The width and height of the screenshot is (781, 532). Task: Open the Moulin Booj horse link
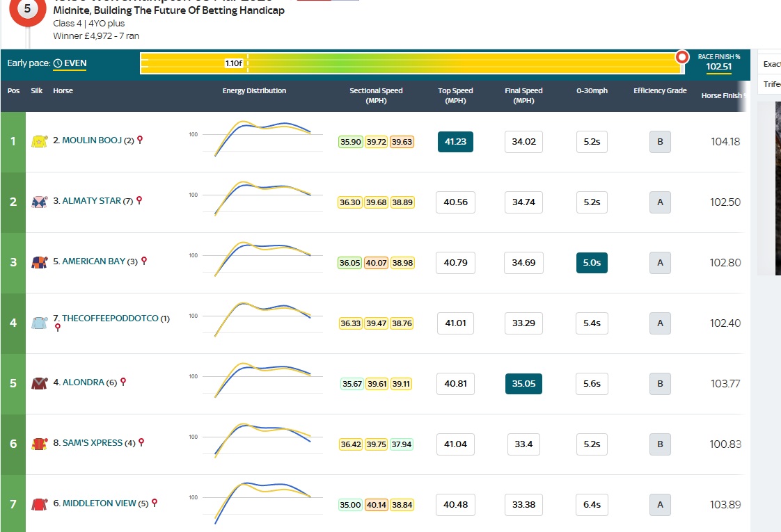pyautogui.click(x=87, y=140)
